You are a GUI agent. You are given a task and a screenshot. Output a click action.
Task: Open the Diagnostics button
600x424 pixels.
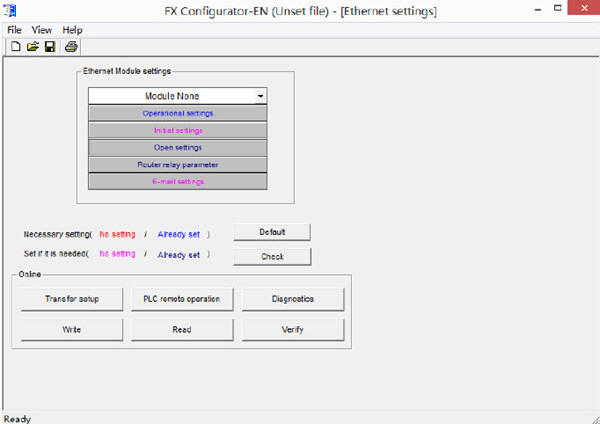click(x=293, y=299)
